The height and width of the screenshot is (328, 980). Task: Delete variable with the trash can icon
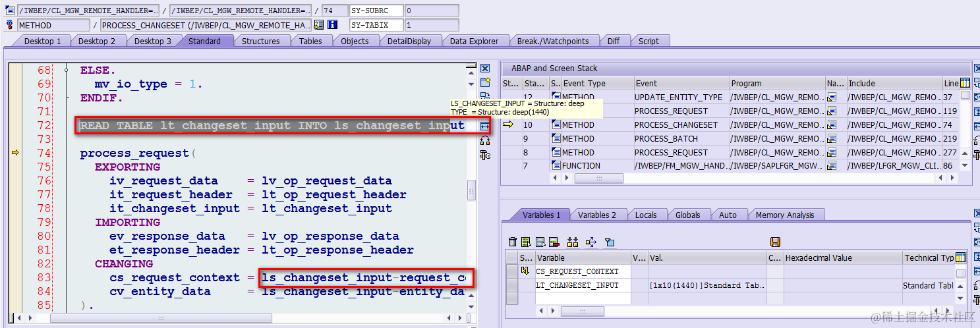[512, 242]
